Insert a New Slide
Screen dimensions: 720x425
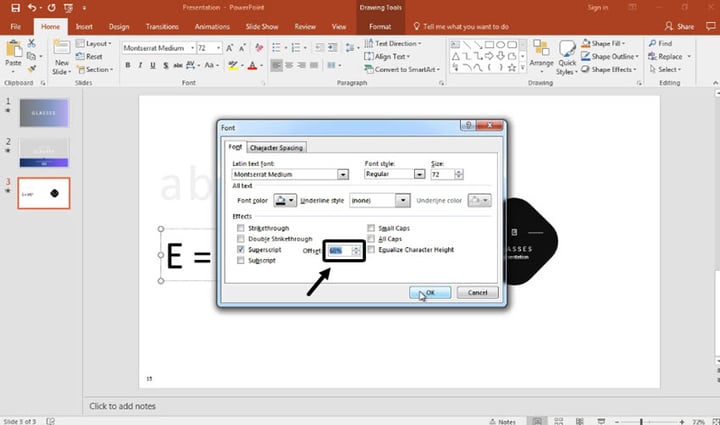[x=62, y=57]
